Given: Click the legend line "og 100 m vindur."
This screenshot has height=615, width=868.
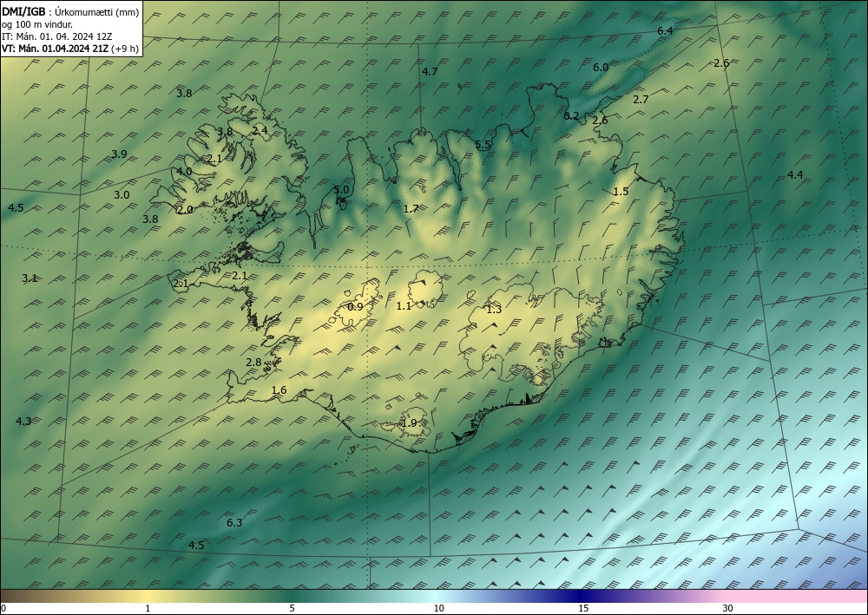Looking at the screenshot, I should [37, 24].
